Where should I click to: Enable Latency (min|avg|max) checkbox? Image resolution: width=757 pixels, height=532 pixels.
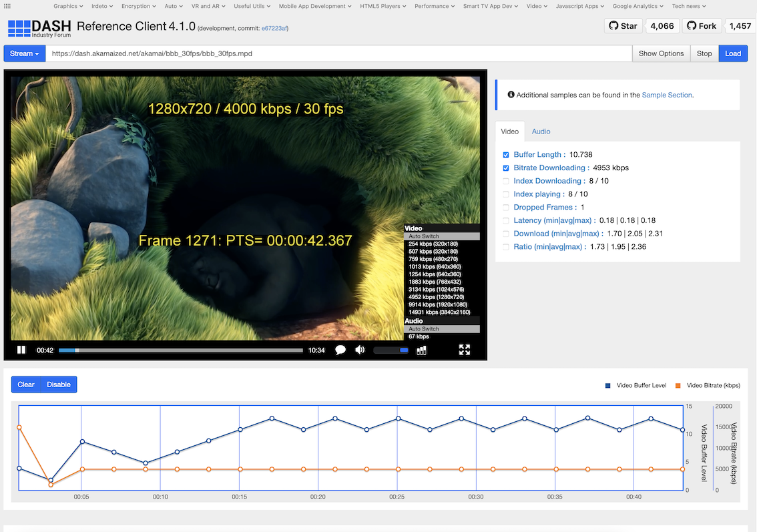[506, 221]
